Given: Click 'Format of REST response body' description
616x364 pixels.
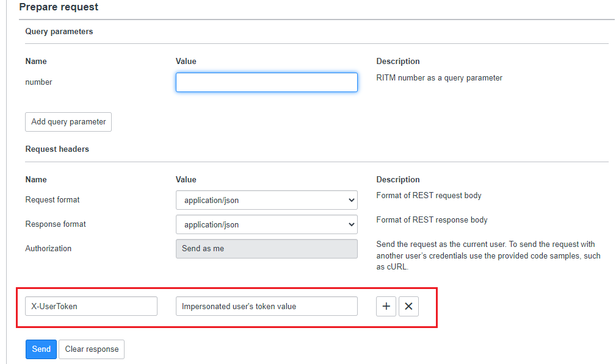Looking at the screenshot, I should click(432, 219).
